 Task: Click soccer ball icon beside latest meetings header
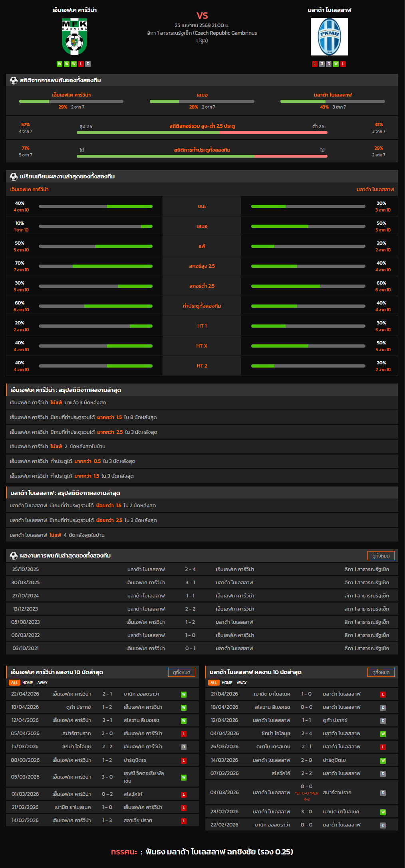point(14,556)
